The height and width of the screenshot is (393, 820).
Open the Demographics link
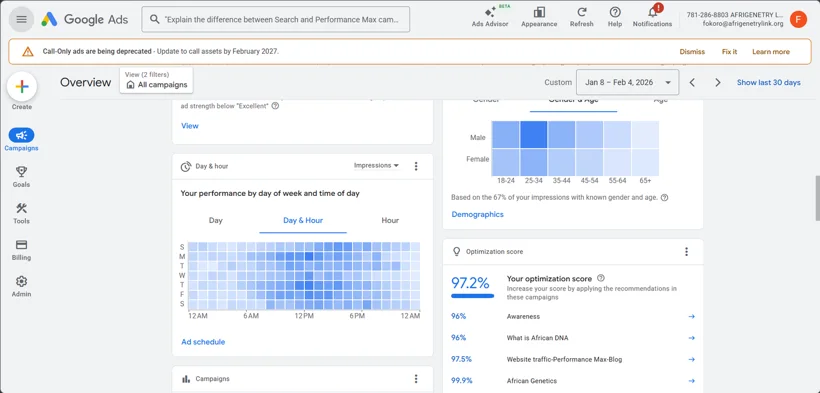[x=477, y=214]
